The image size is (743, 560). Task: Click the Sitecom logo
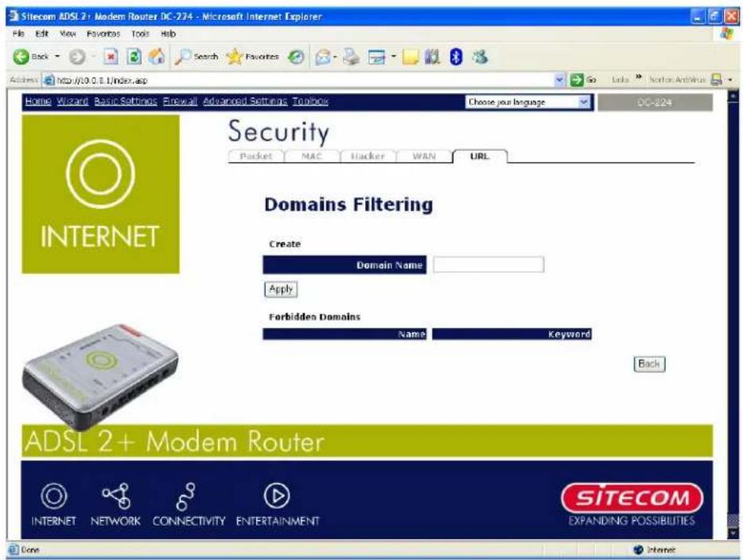click(632, 498)
